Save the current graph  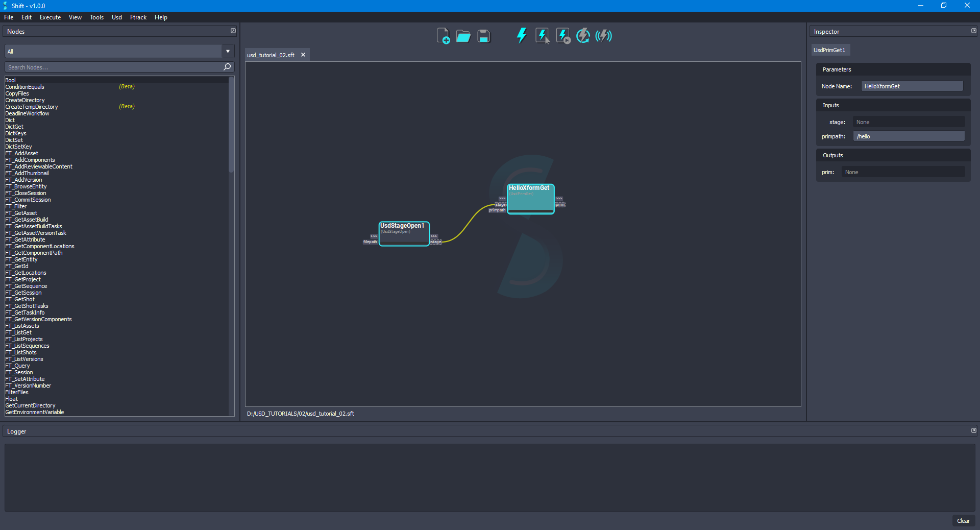click(x=483, y=36)
